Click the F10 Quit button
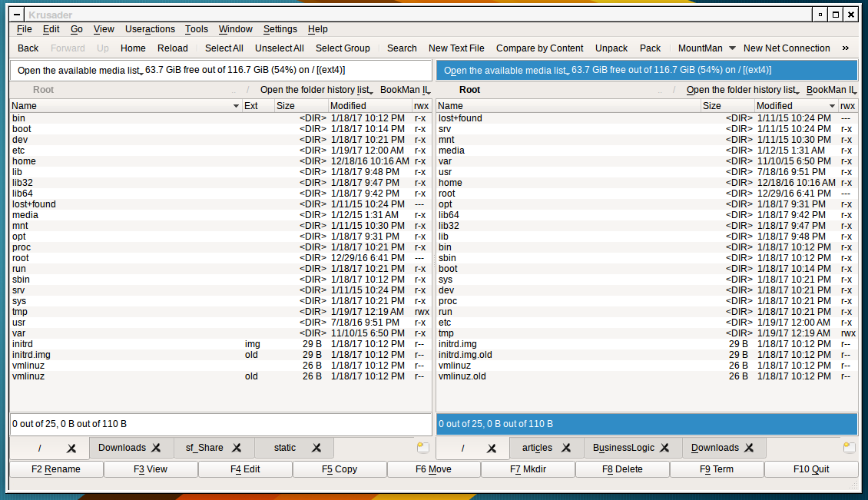The height and width of the screenshot is (500, 868). pos(811,469)
